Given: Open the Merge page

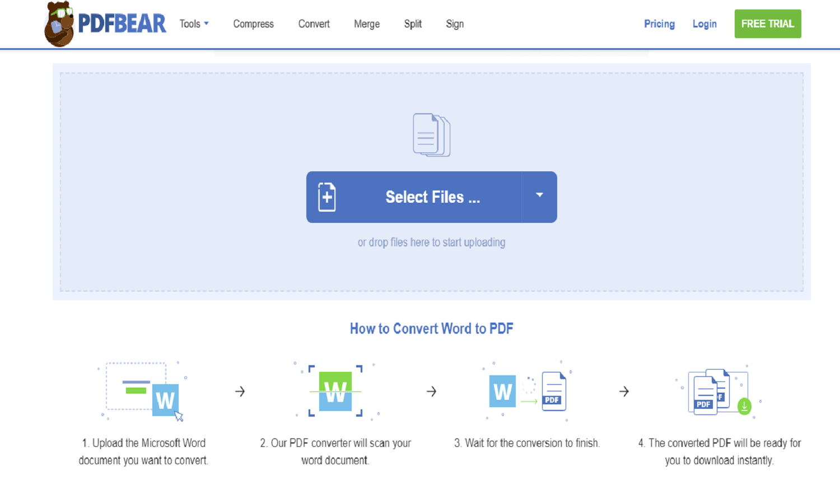Looking at the screenshot, I should coord(367,24).
